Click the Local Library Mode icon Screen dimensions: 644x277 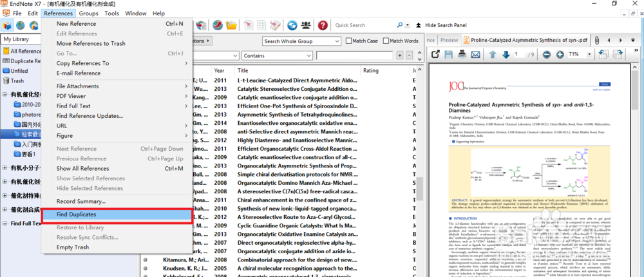7,26
